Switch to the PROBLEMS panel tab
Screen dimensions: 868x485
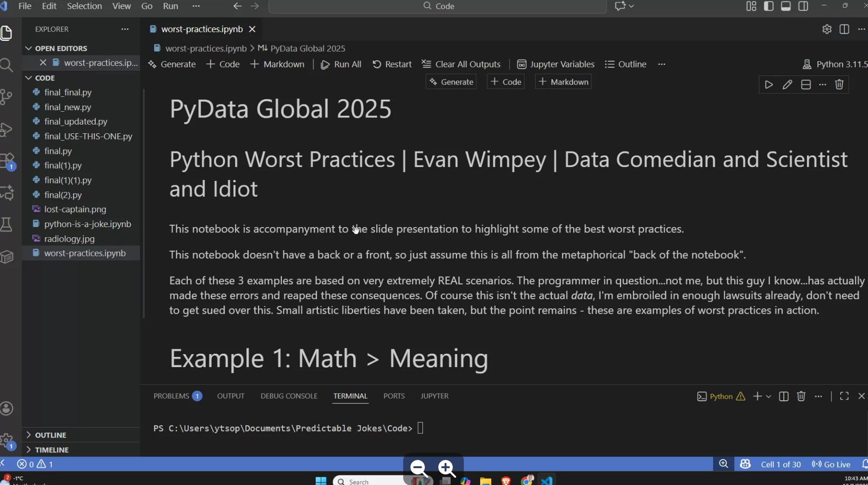171,396
